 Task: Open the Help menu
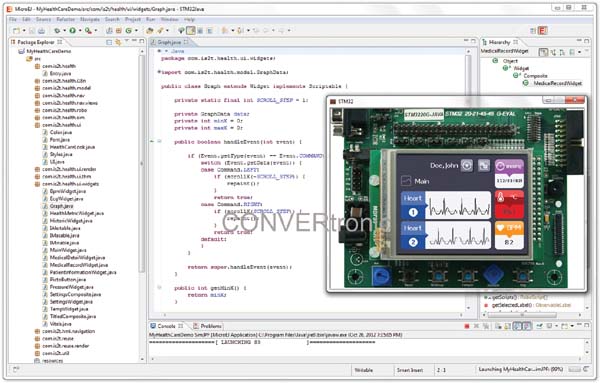[189, 19]
